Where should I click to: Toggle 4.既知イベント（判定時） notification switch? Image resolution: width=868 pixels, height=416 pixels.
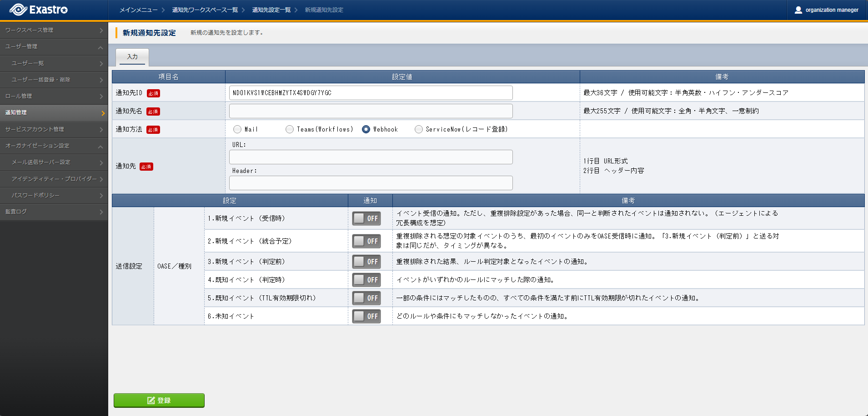(x=366, y=280)
